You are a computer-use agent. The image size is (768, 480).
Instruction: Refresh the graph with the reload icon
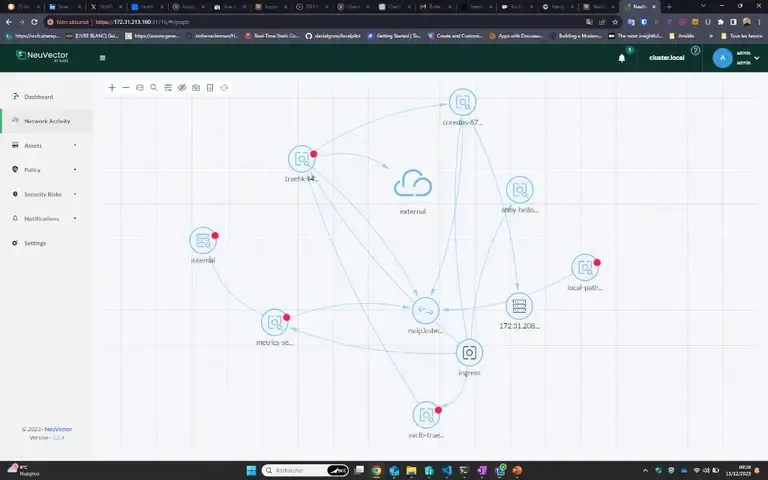[x=224, y=88]
